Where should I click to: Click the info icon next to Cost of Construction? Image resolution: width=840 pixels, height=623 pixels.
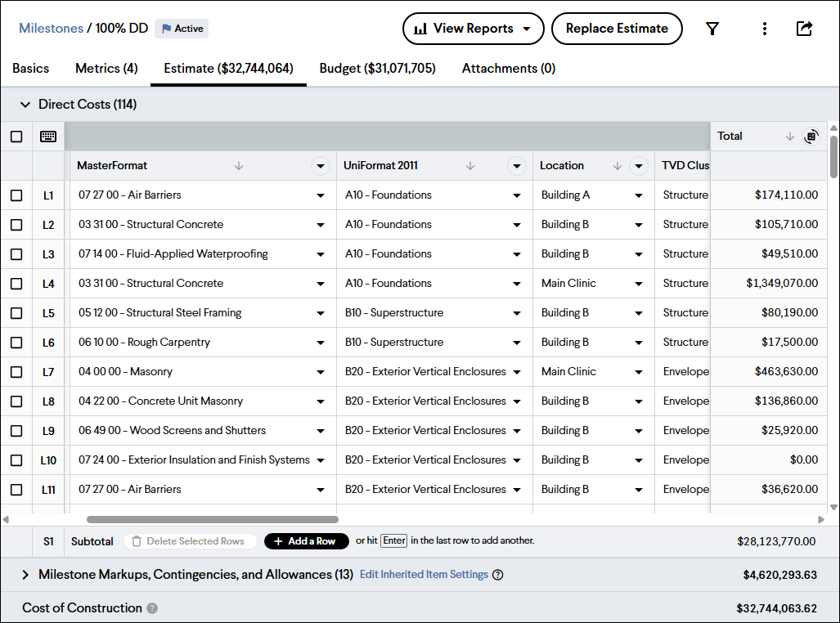[x=152, y=608]
